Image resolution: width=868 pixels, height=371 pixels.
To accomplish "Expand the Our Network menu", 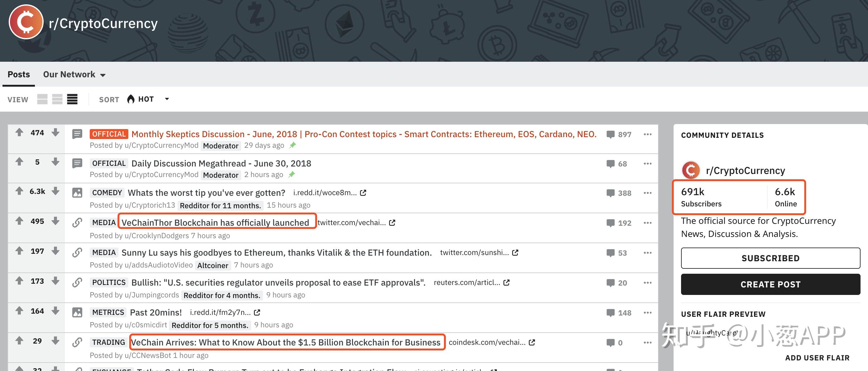I will click(74, 75).
